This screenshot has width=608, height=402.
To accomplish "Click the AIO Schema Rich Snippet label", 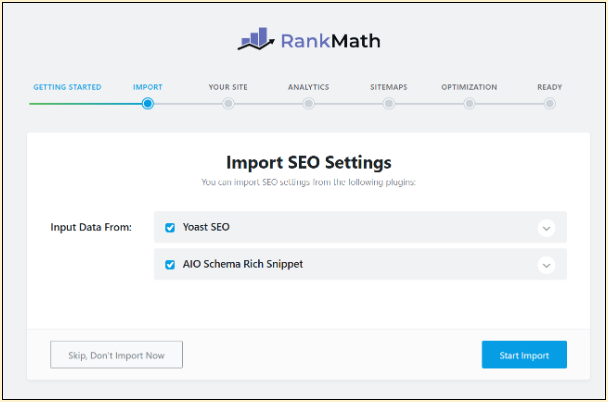I will click(243, 264).
